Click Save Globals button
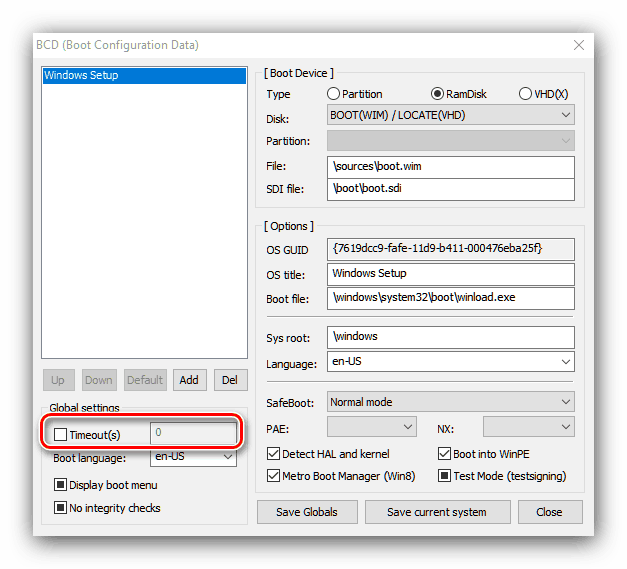Screen dimensions: 627x569 (307, 512)
